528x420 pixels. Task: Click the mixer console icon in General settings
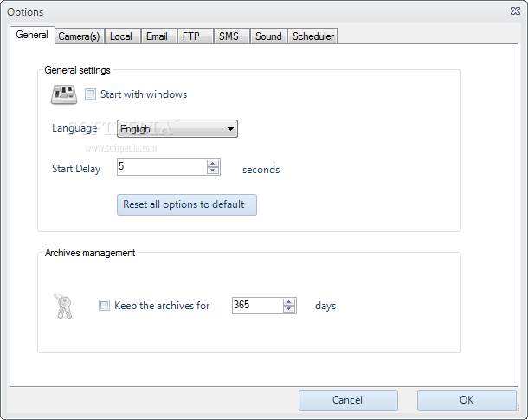click(64, 94)
